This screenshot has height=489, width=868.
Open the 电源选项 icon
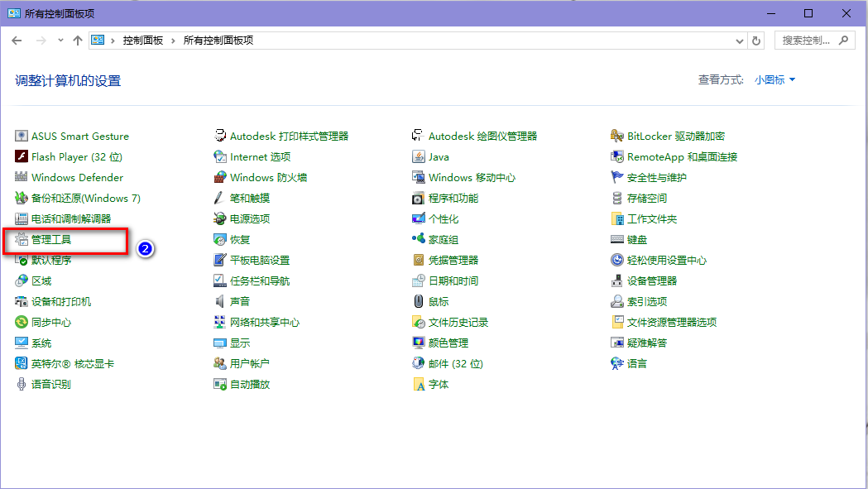point(220,218)
